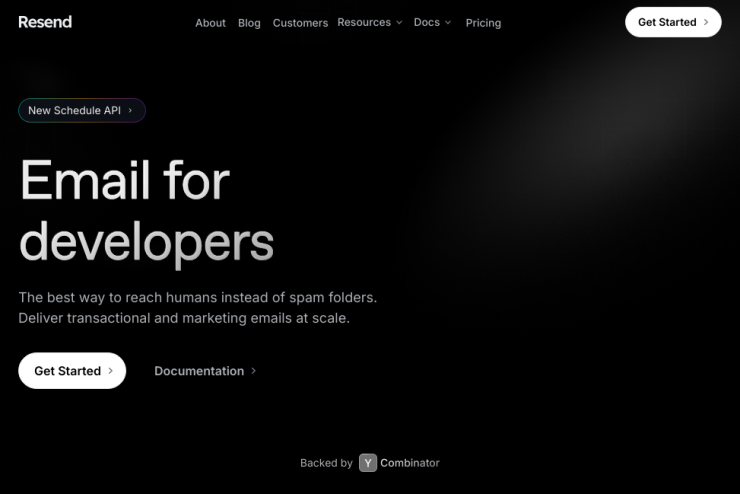
Task: Open the Documentation link
Action: 205,371
